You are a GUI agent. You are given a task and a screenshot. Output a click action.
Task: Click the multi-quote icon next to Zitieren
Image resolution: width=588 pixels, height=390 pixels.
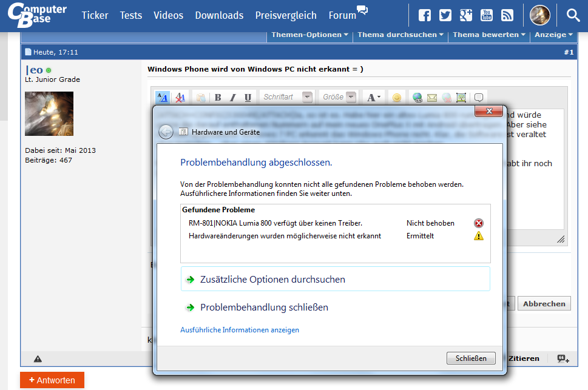point(563,359)
